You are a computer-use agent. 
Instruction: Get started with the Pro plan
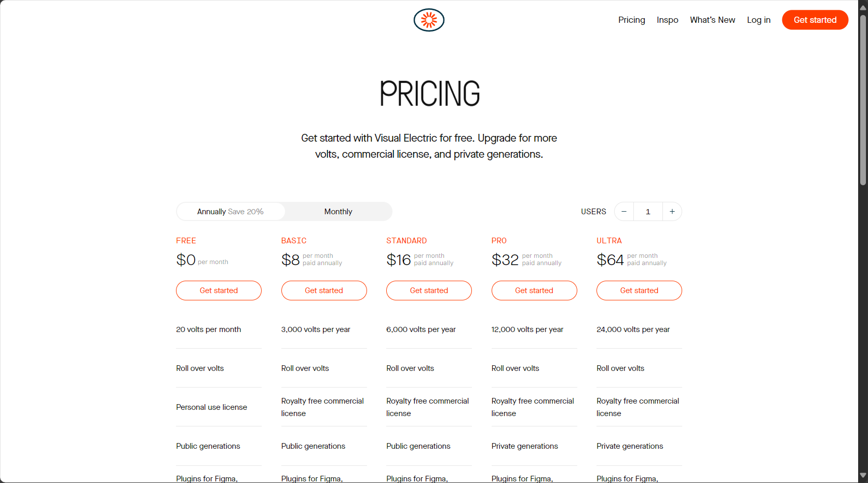pyautogui.click(x=534, y=291)
